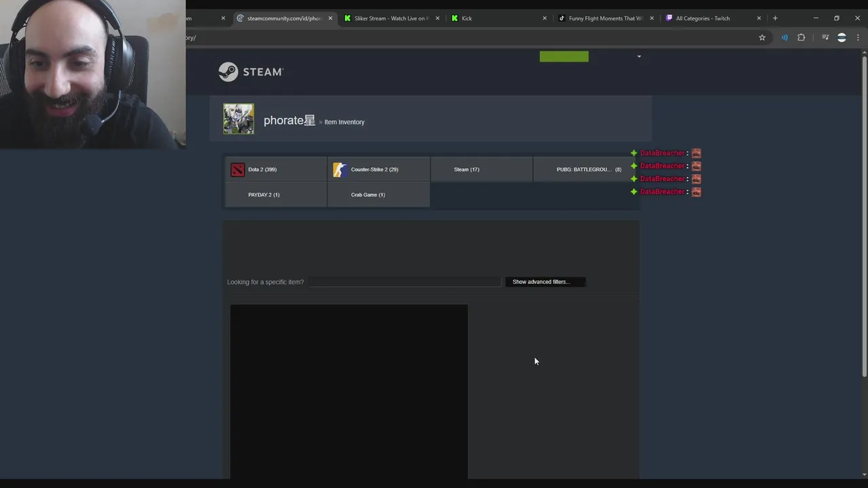The height and width of the screenshot is (488, 868).
Task: Select the PUBG: BATTLEGROUNDS (8) inventory tab
Action: (x=585, y=169)
